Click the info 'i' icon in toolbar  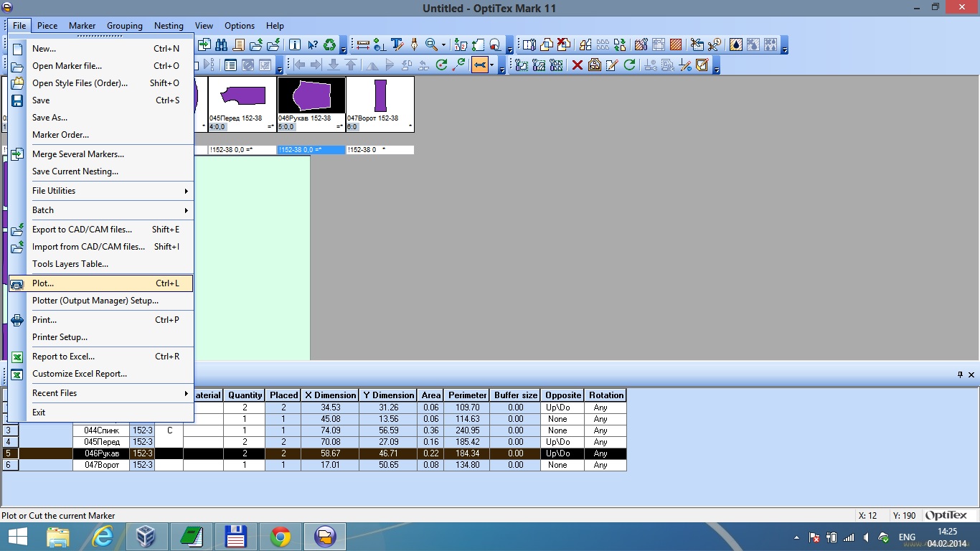pos(295,45)
